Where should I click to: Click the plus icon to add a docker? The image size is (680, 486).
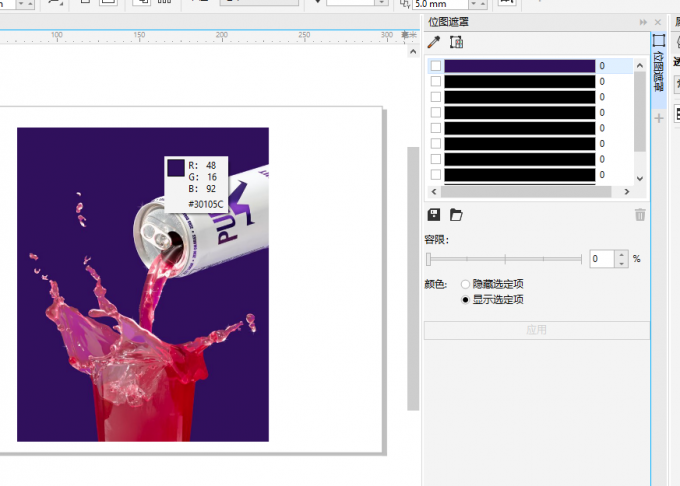659,118
